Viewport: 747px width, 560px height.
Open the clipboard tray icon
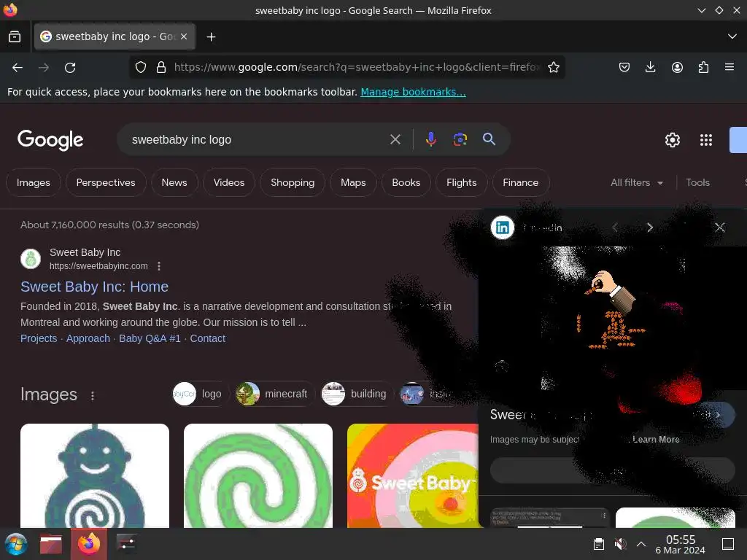click(x=599, y=544)
